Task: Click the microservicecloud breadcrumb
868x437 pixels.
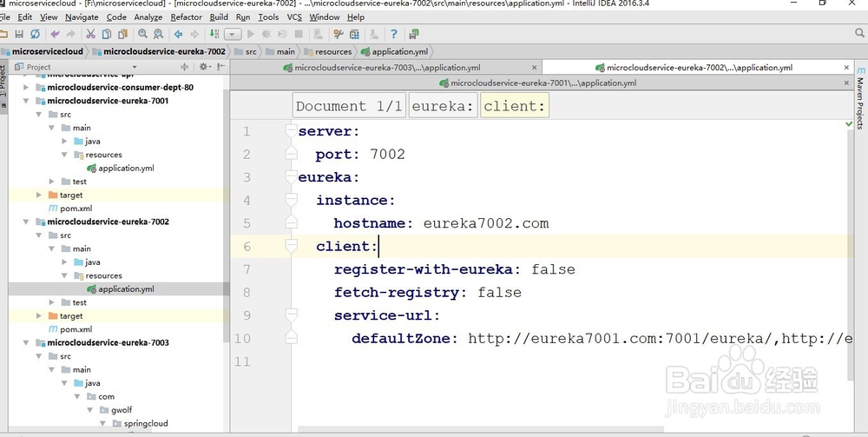Action: coord(43,51)
